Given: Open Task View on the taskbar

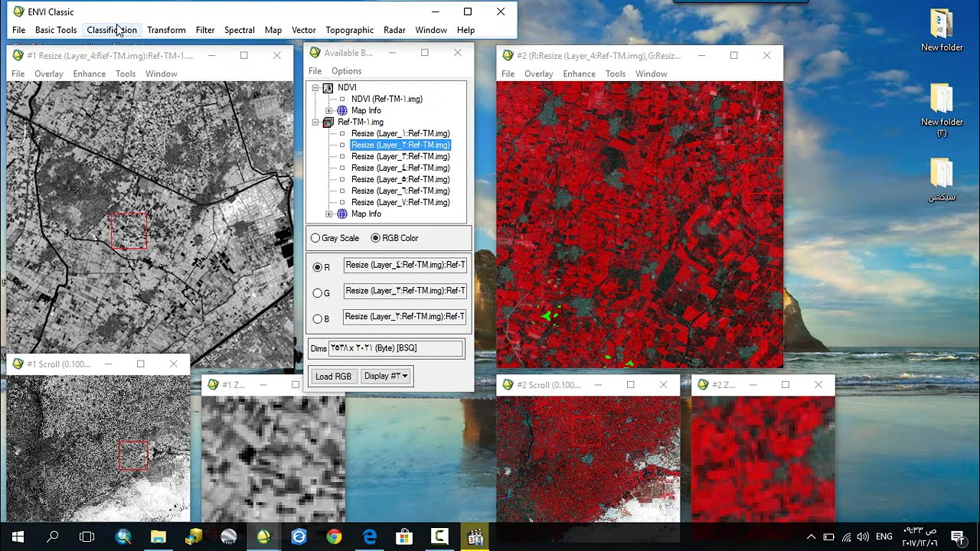Looking at the screenshot, I should tap(87, 536).
